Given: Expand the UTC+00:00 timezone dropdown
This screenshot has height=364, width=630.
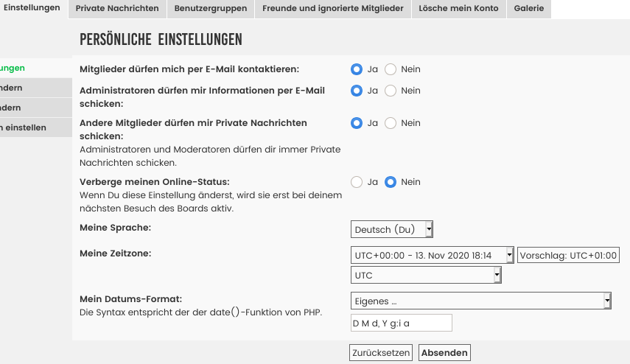Looking at the screenshot, I should point(432,255).
